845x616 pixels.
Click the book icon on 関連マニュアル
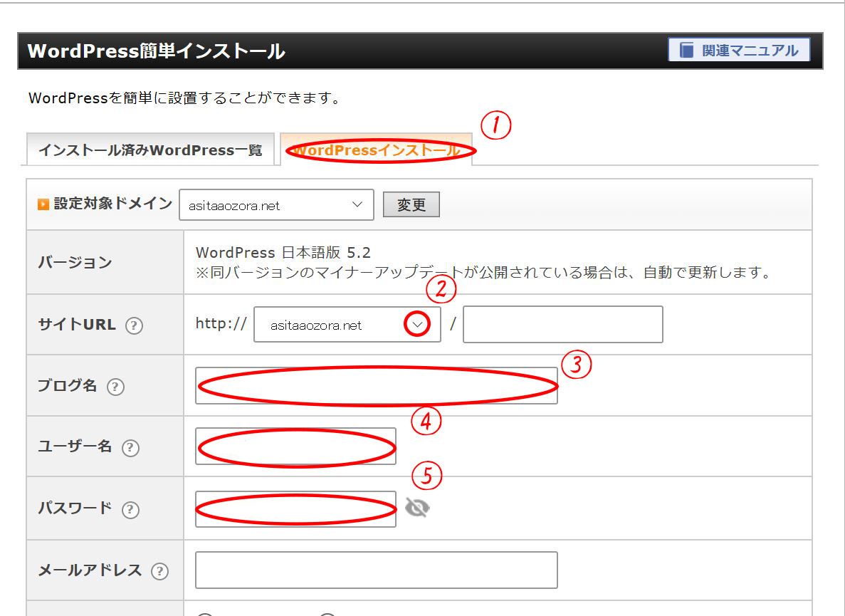coord(686,50)
